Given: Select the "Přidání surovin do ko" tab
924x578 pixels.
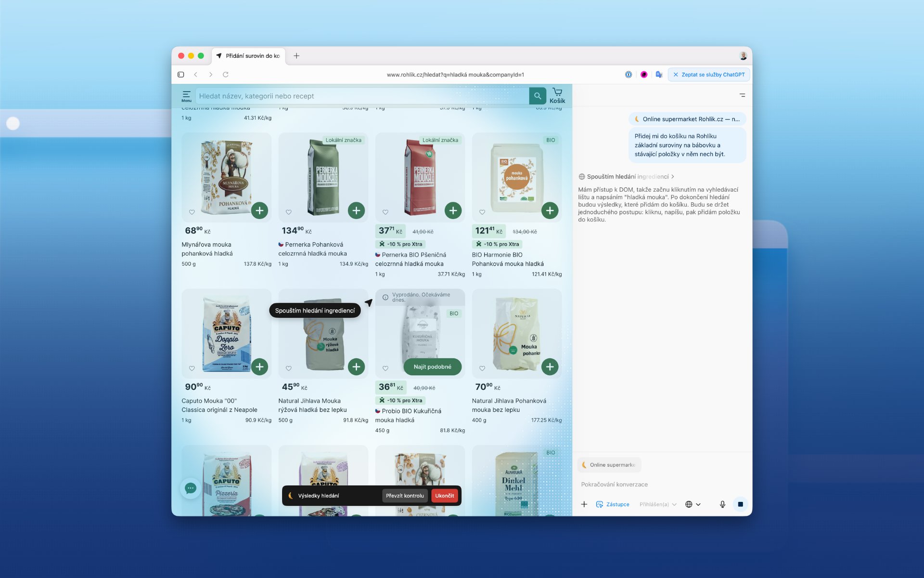Looking at the screenshot, I should click(252, 56).
